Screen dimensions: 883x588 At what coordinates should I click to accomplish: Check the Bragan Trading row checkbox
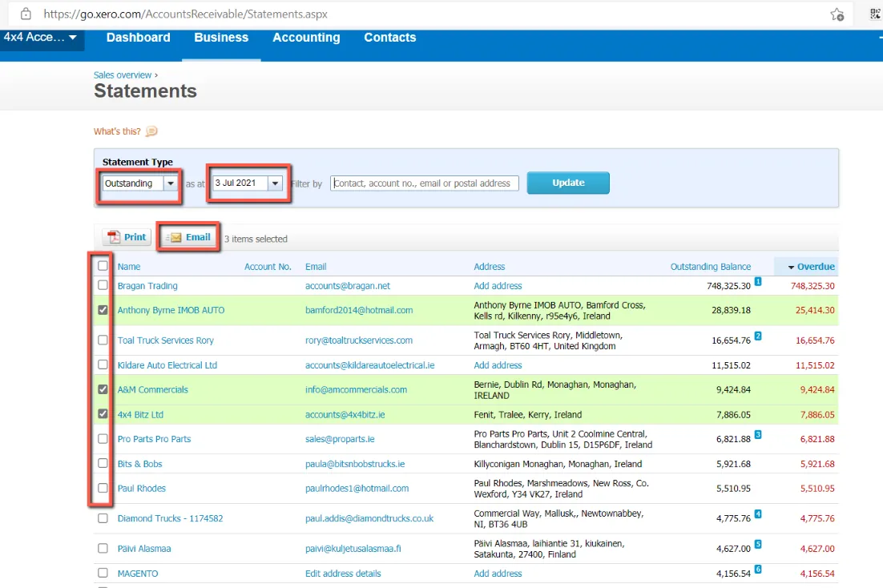click(103, 285)
